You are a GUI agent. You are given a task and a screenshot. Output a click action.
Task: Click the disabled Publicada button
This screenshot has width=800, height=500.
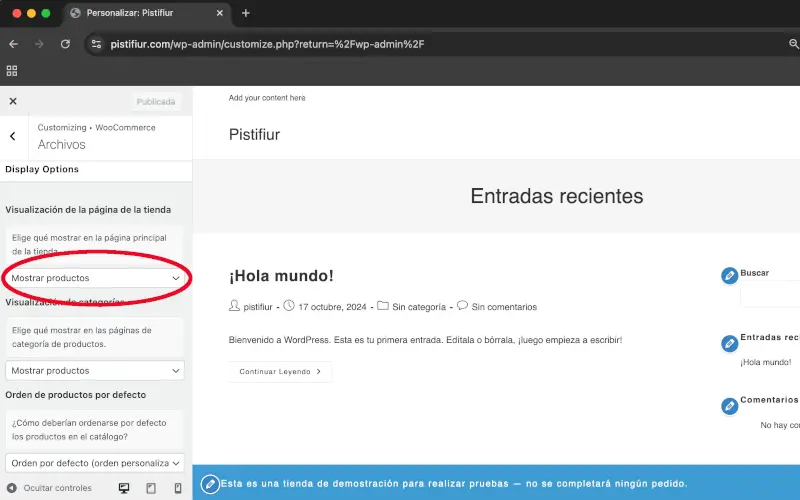156,102
